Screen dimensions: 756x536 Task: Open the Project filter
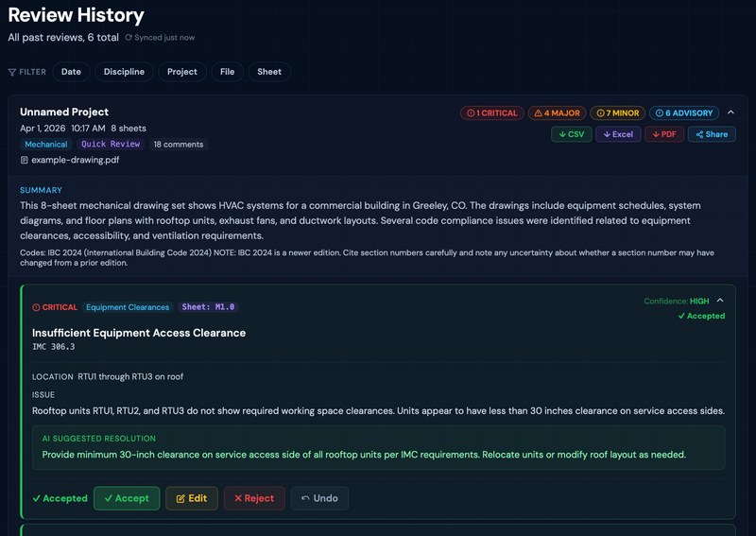(182, 72)
